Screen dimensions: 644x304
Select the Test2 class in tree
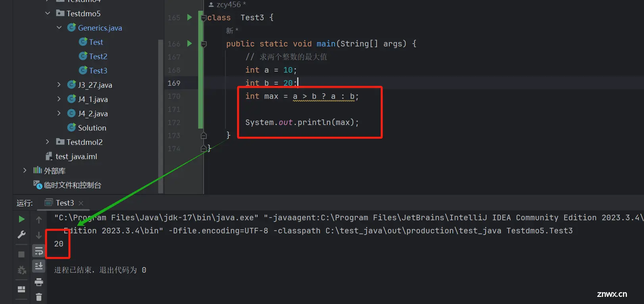click(x=98, y=56)
